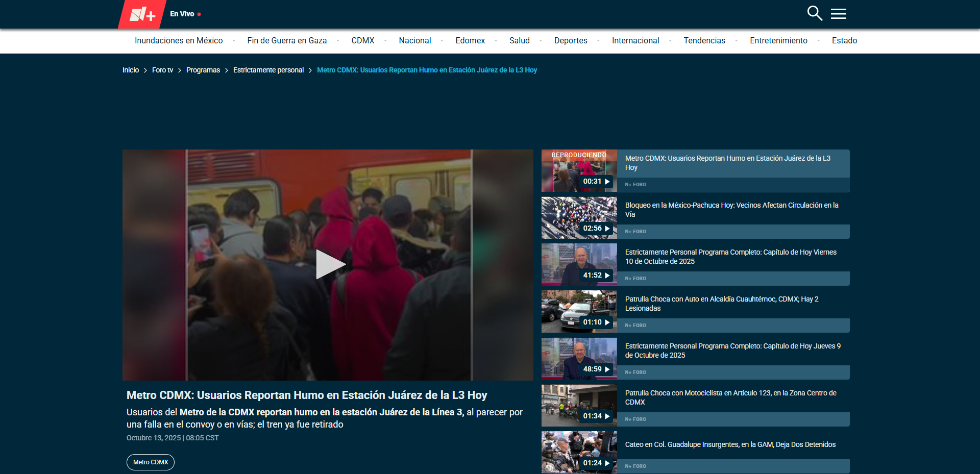Select playlist title about Humo en Estación Juárez
Image resolution: width=980 pixels, height=474 pixels.
point(728,163)
